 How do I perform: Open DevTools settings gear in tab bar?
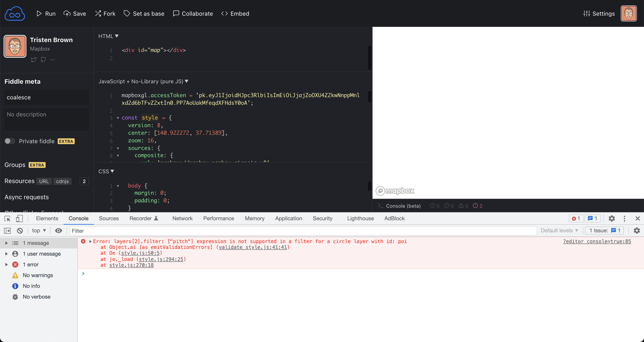coord(612,218)
